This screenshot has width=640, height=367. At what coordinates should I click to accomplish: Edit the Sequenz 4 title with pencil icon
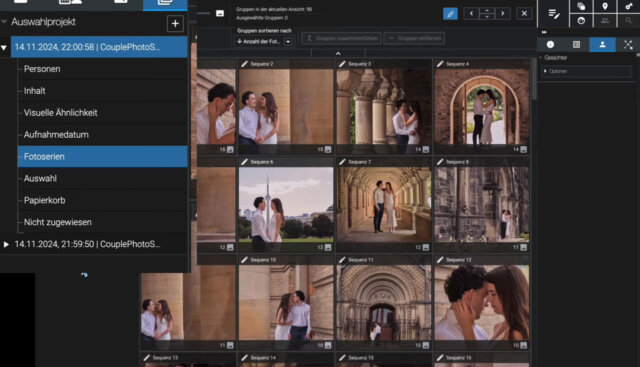440,64
